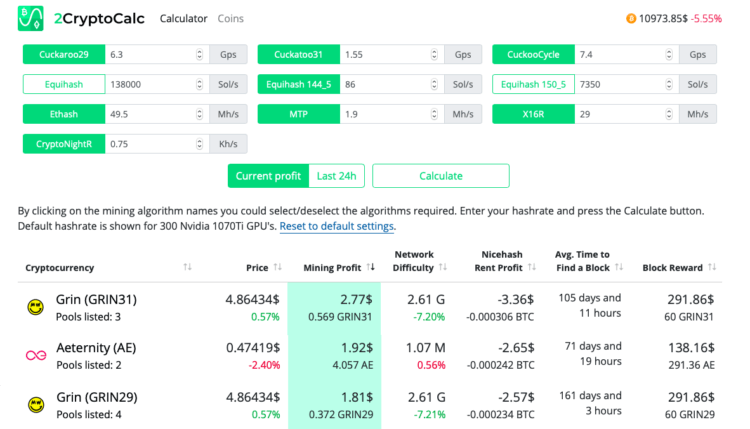
Task: Click 'Pools listed: 4' under GRIN29
Action: (89, 415)
